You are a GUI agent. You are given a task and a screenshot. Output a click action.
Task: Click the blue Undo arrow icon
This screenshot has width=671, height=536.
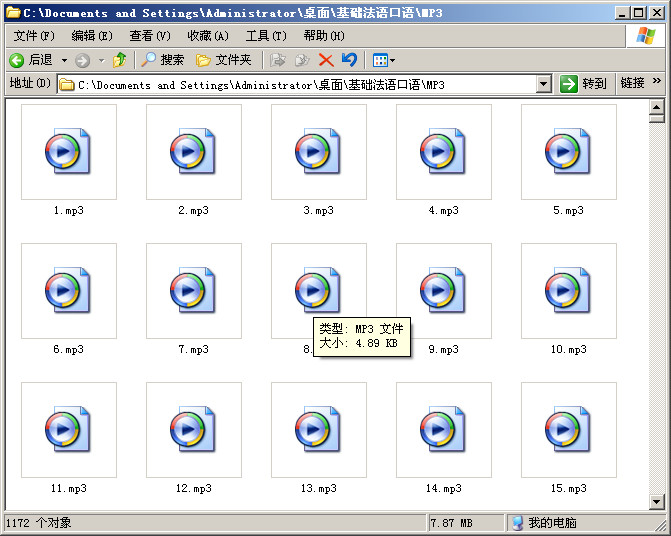(x=350, y=59)
